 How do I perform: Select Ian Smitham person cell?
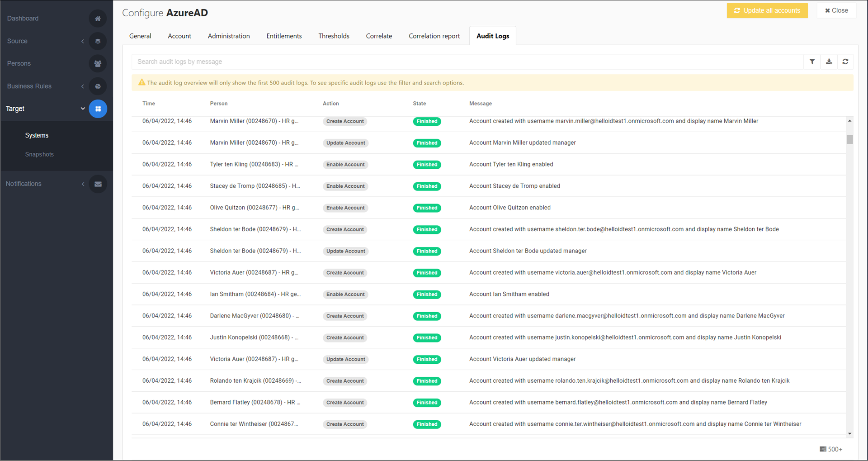tap(255, 294)
